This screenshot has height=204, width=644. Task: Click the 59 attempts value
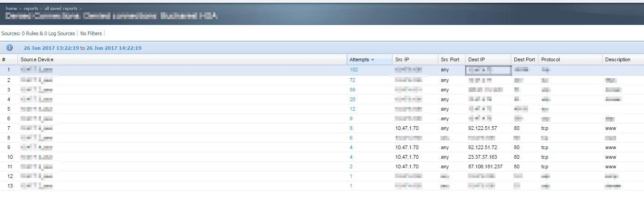point(352,90)
